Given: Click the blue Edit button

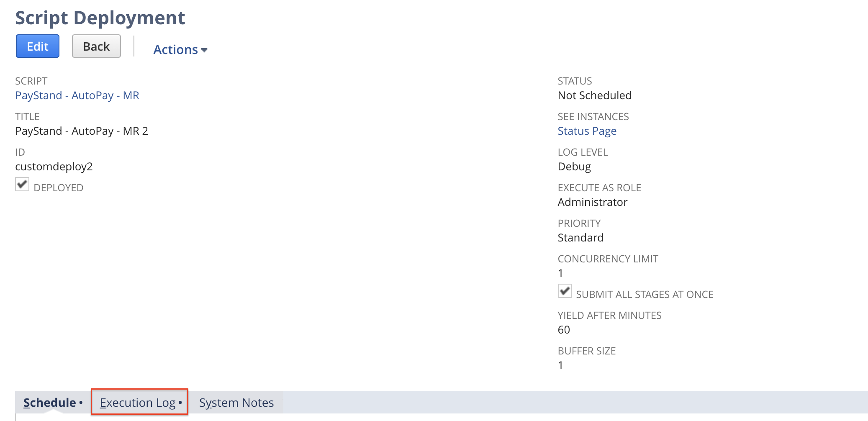Looking at the screenshot, I should (38, 46).
